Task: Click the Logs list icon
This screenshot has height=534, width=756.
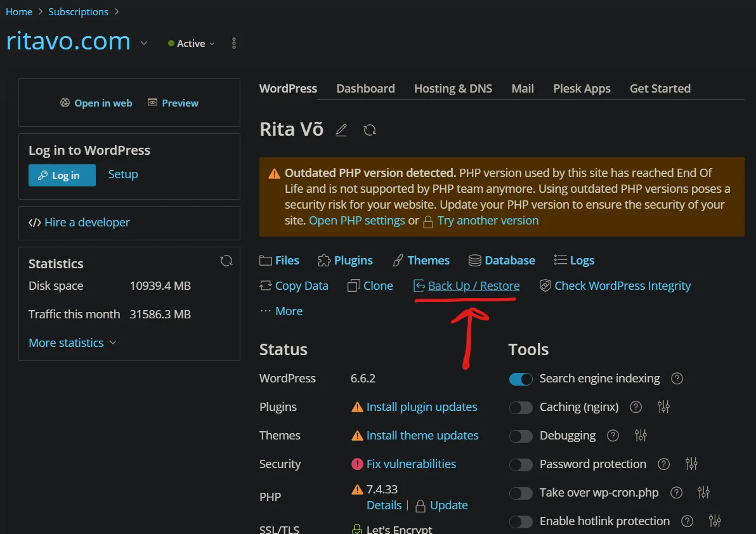Action: (x=560, y=260)
